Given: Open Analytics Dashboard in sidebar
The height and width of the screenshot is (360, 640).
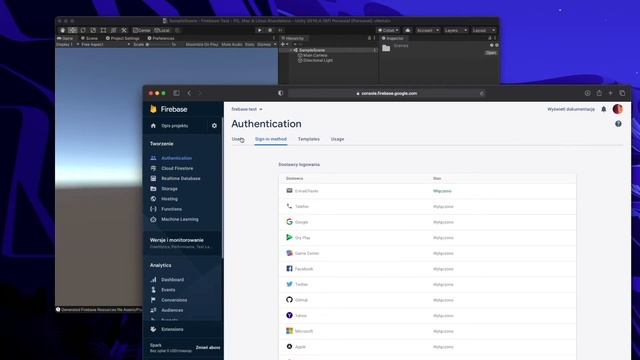Looking at the screenshot, I should tap(172, 280).
